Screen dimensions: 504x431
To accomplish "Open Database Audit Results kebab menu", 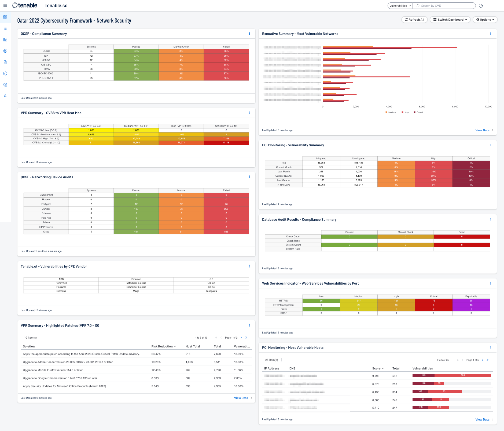I will (491, 219).
